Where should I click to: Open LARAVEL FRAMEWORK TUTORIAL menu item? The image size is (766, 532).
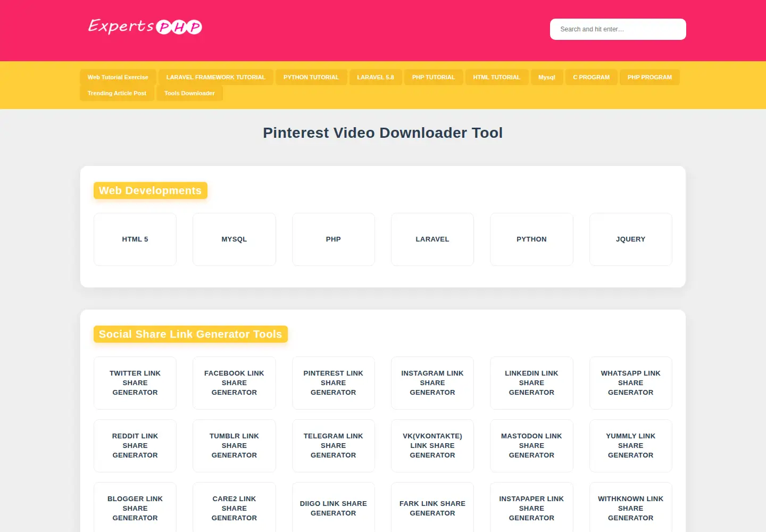tap(215, 77)
